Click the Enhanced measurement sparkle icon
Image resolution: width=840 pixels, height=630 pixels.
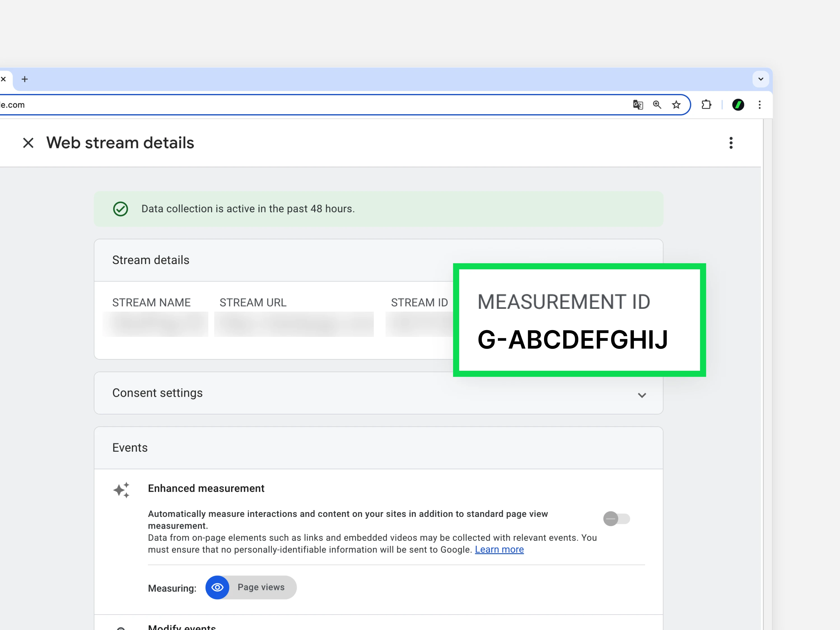point(122,490)
